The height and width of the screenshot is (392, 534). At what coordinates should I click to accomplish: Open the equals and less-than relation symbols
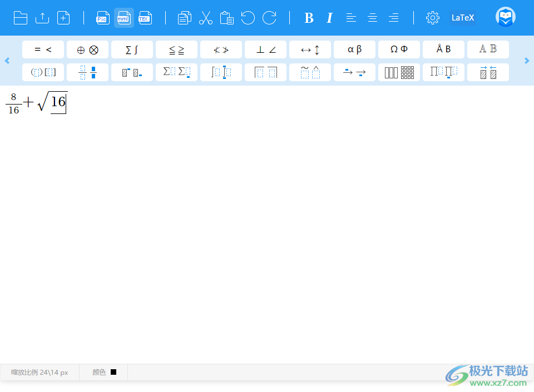pyautogui.click(x=43, y=49)
